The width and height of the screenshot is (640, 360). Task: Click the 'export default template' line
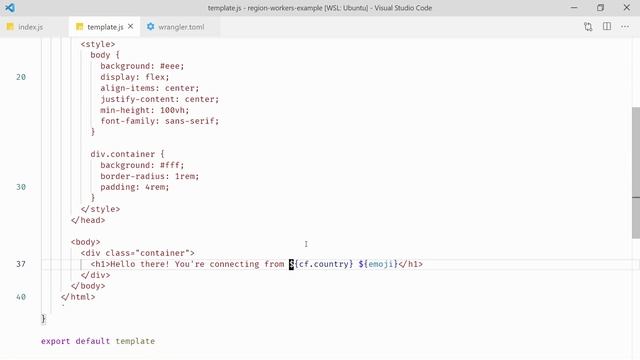[98, 341]
